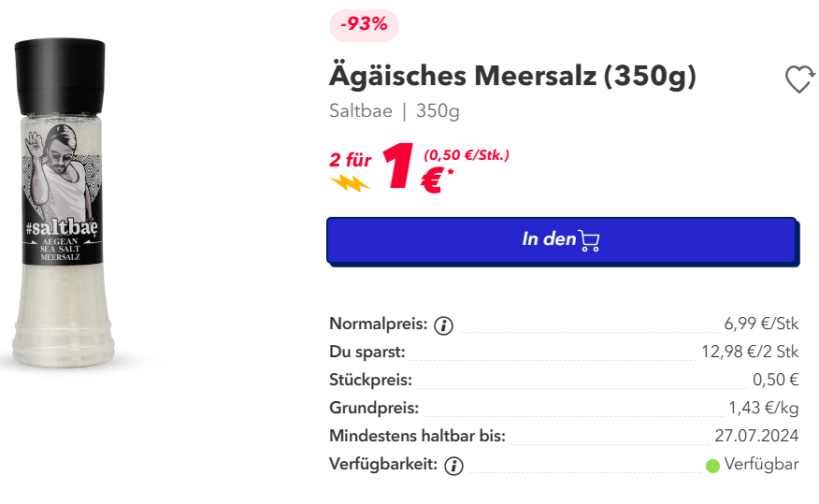This screenshot has height=504, width=819.
Task: Click the green availability status dot
Action: coord(712,466)
